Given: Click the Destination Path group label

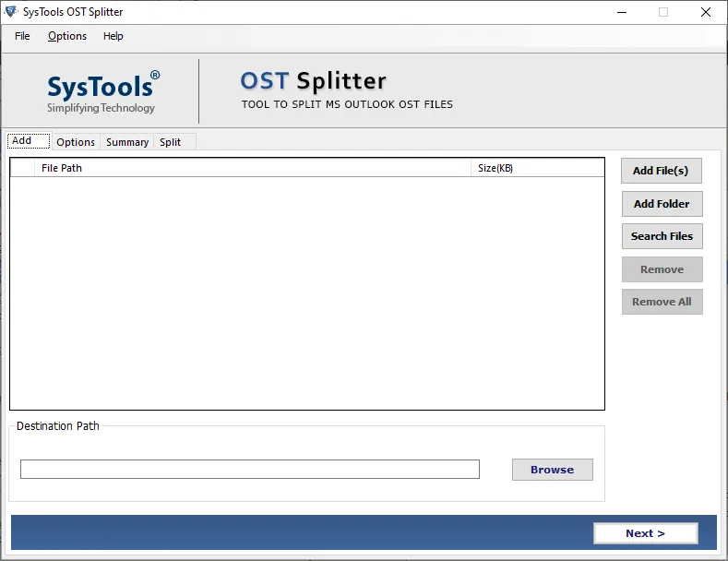Looking at the screenshot, I should 57,426.
